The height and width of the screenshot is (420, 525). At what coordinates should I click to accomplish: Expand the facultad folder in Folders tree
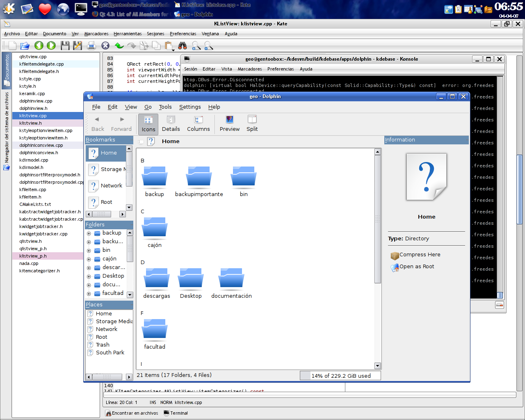click(89, 294)
